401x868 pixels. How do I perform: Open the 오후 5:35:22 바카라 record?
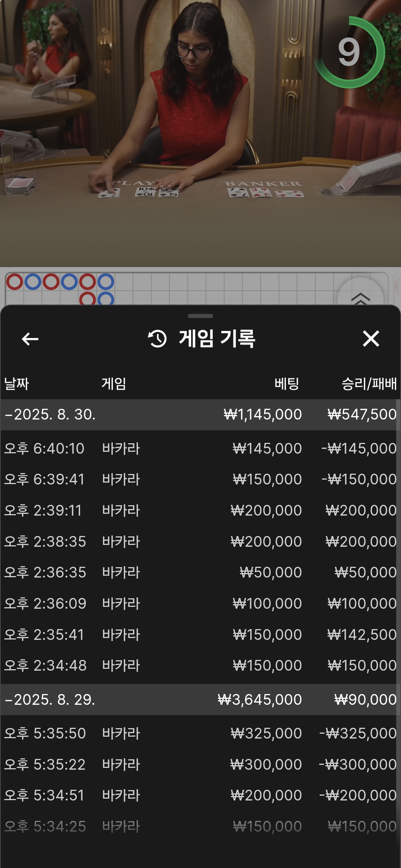(x=200, y=765)
